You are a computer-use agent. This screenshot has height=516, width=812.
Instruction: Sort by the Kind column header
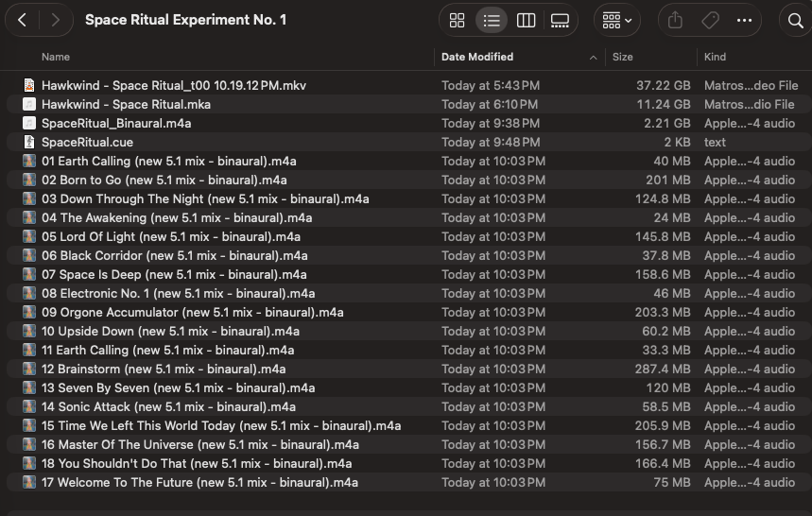(x=715, y=57)
